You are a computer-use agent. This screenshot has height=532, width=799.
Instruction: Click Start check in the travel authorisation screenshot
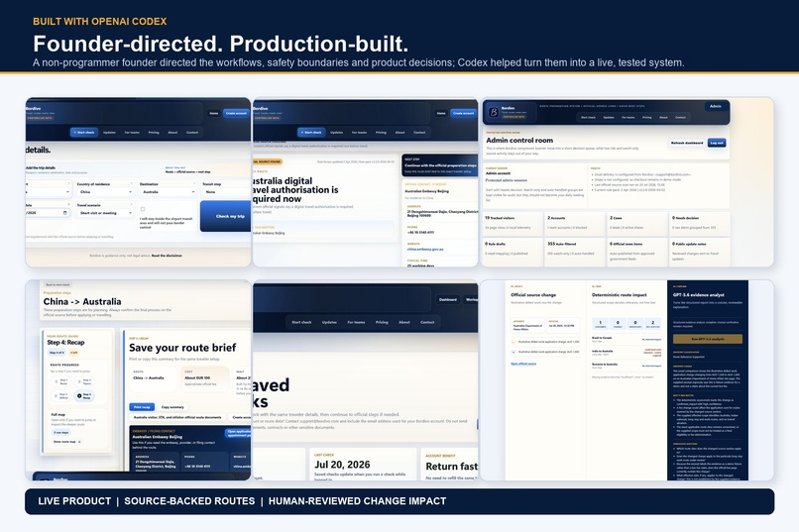point(311,133)
